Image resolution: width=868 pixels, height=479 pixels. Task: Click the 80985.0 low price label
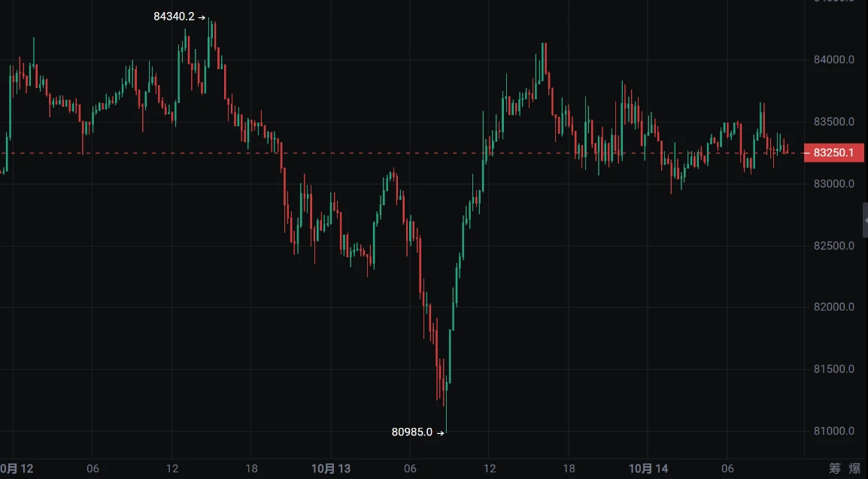click(412, 432)
